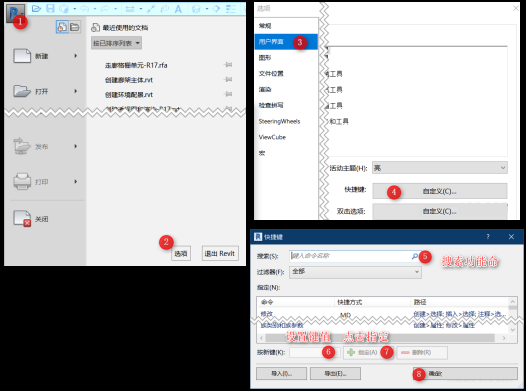Show open documents view icon
The image size is (526, 391).
point(74,27)
